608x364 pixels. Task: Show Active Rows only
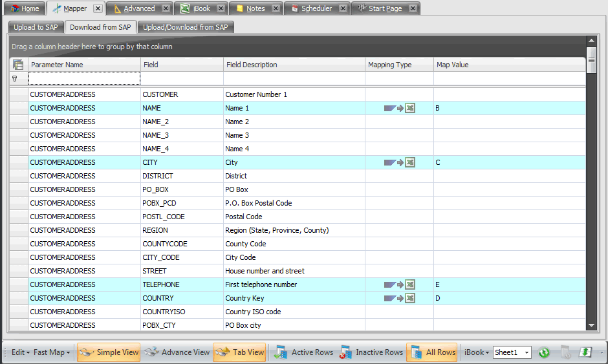[x=303, y=352]
